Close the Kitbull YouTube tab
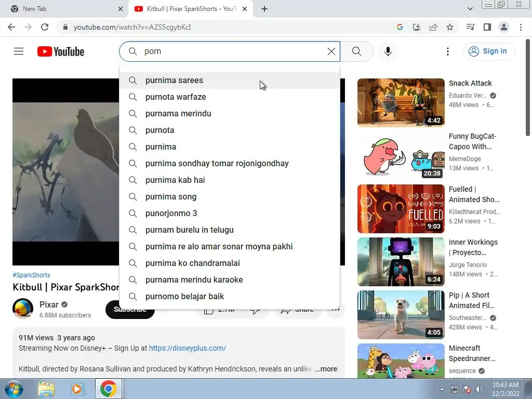Image resolution: width=532 pixels, height=399 pixels. (245, 9)
